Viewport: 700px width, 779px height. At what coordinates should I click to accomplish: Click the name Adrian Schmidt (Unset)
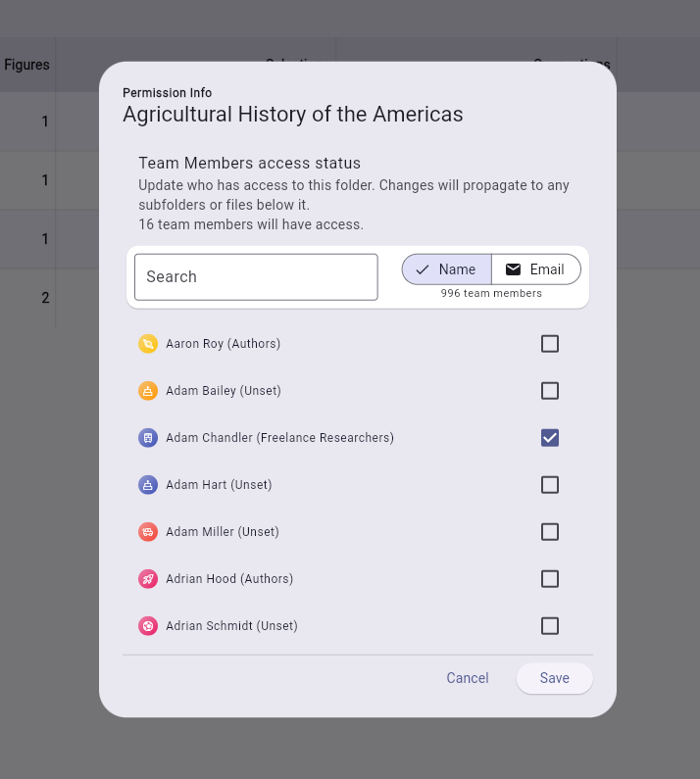coord(231,626)
